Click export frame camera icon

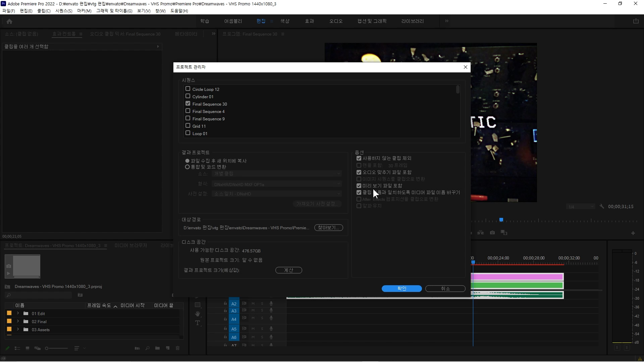pyautogui.click(x=492, y=233)
